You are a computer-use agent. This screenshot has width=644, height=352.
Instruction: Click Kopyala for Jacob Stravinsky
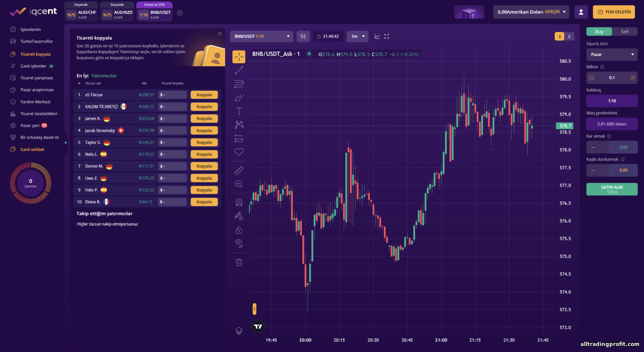click(x=204, y=131)
